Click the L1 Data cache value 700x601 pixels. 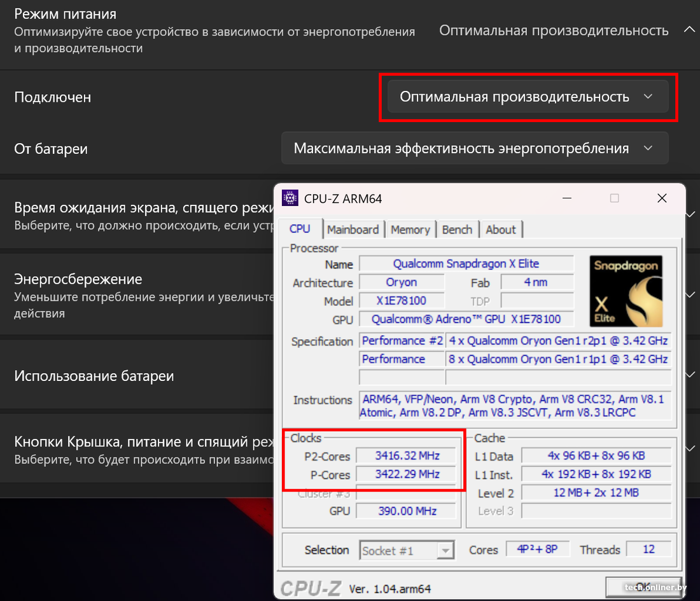tap(596, 455)
